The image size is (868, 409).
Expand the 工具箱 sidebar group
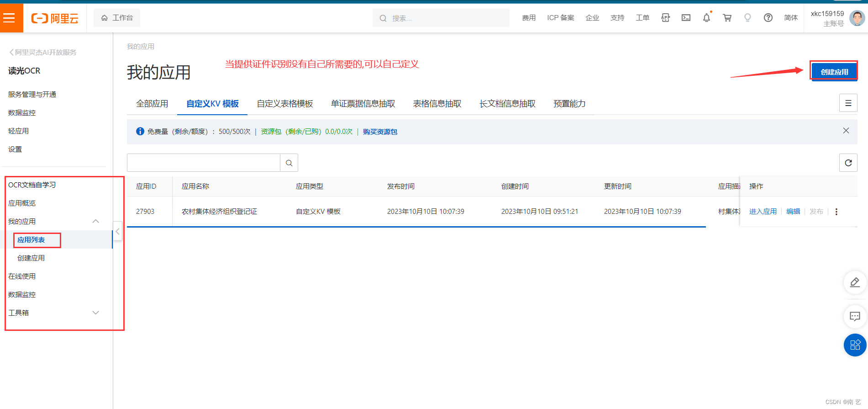[x=95, y=313]
